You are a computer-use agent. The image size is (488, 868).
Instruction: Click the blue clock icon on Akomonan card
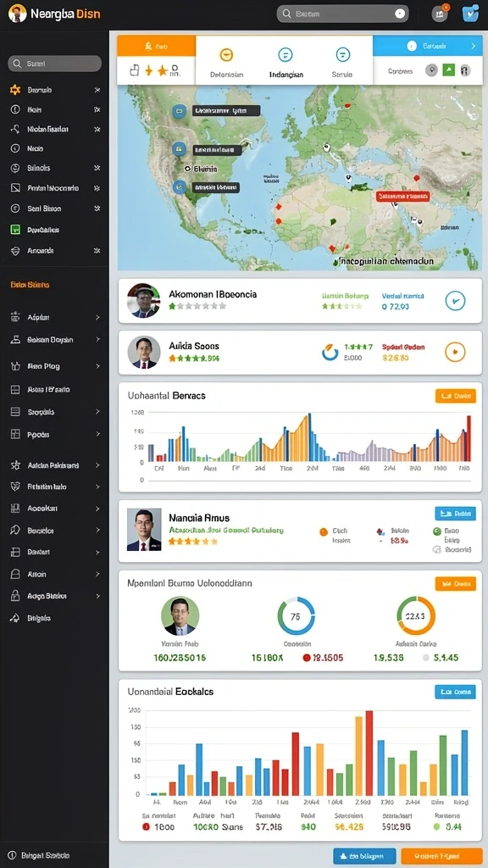pyautogui.click(x=455, y=301)
